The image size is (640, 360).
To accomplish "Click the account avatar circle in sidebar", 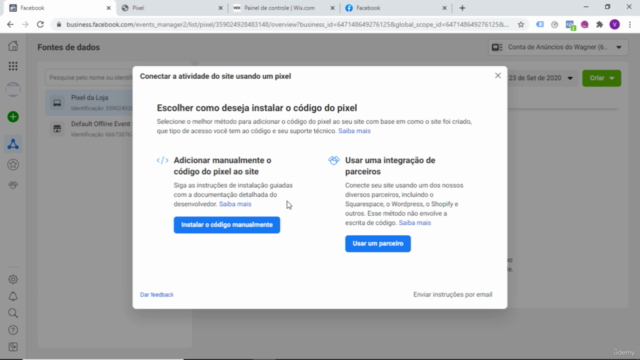I will pos(13,89).
